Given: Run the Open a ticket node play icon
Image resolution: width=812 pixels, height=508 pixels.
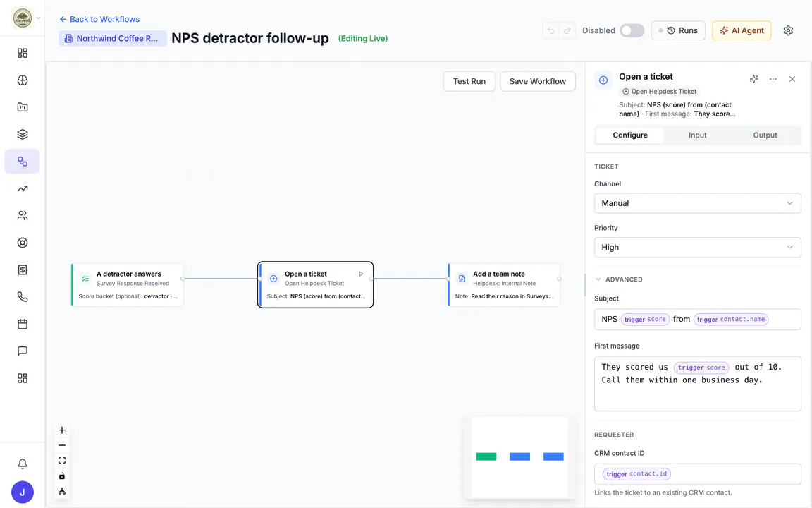Looking at the screenshot, I should (361, 274).
